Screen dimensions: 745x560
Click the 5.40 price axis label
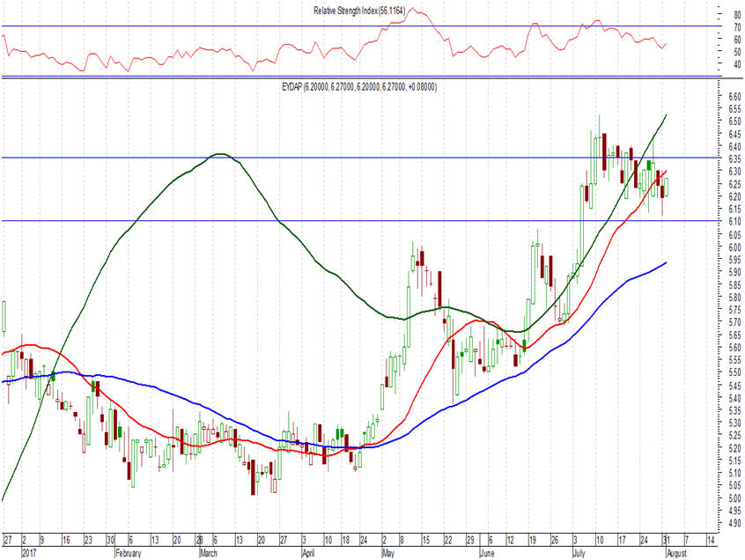pos(735,398)
